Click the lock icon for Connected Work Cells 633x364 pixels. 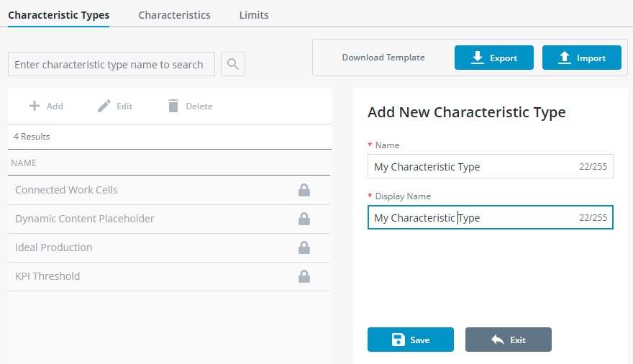(x=304, y=190)
